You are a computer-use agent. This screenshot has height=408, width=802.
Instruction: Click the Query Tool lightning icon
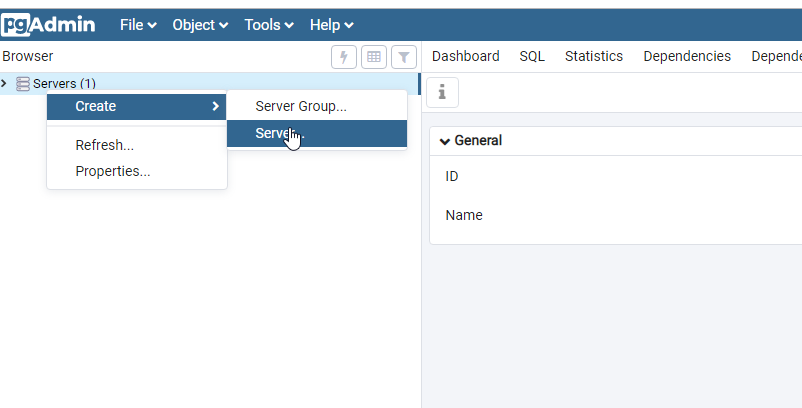(344, 57)
